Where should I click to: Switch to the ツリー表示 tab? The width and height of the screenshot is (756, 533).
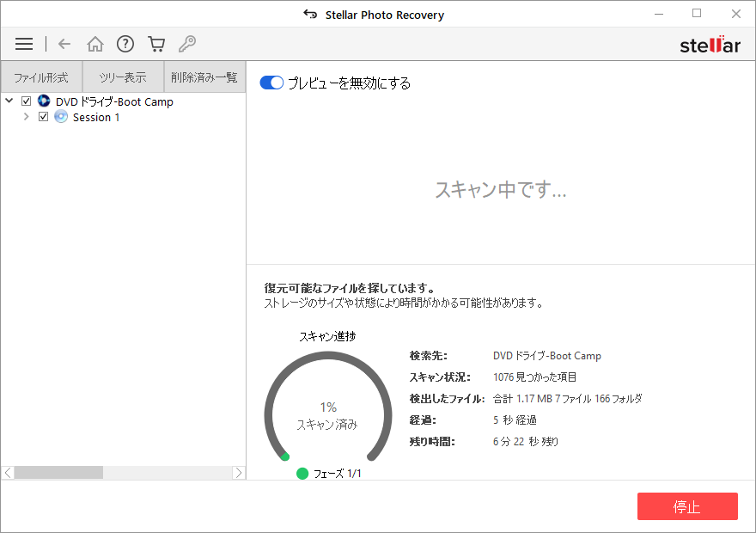point(123,77)
